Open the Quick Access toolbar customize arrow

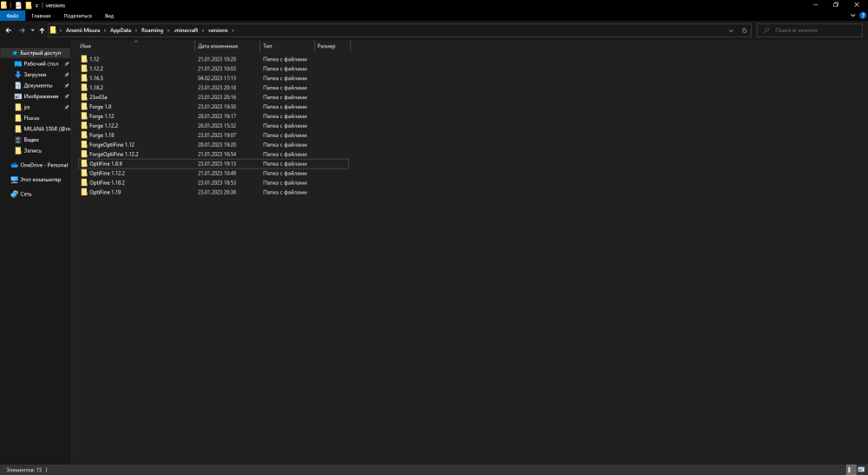[36, 5]
